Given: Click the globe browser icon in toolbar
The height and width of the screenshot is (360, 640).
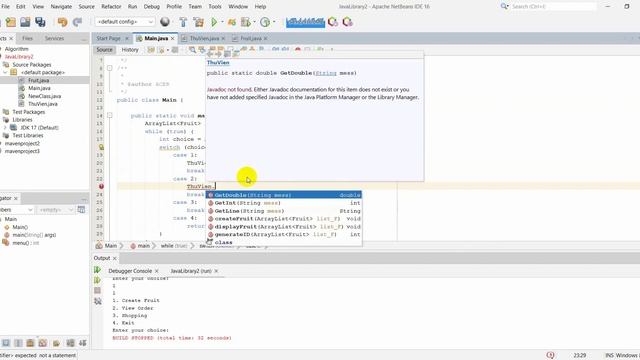Looking at the screenshot, I should point(165,22).
